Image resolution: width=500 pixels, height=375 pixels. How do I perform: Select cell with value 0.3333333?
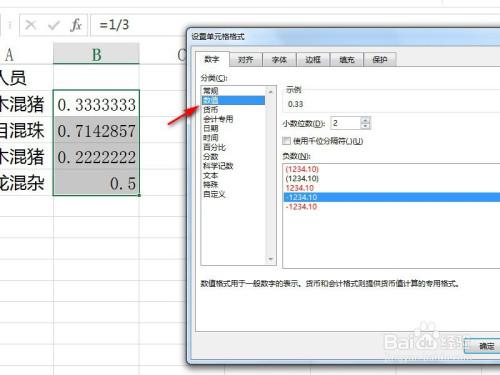[96, 104]
